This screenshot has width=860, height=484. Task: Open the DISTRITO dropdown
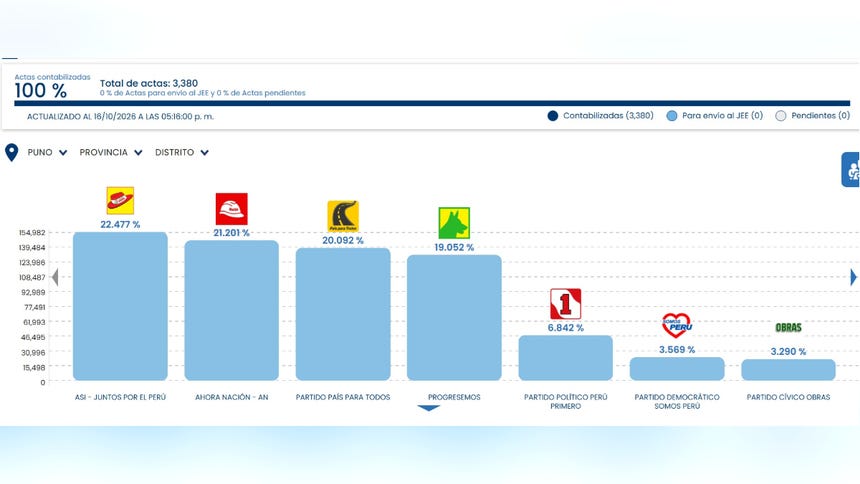point(182,152)
